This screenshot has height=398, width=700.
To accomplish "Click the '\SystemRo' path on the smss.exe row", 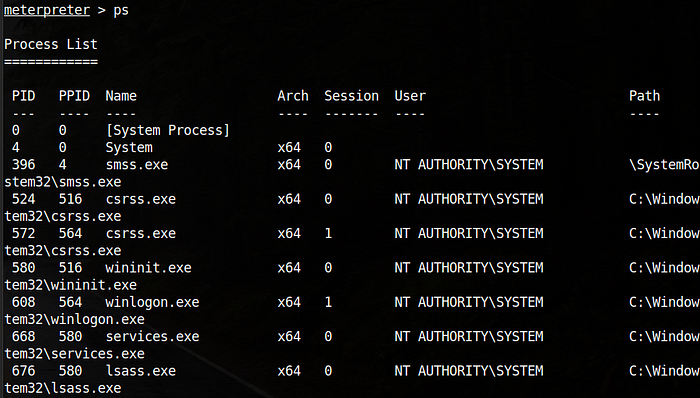I will [x=664, y=165].
